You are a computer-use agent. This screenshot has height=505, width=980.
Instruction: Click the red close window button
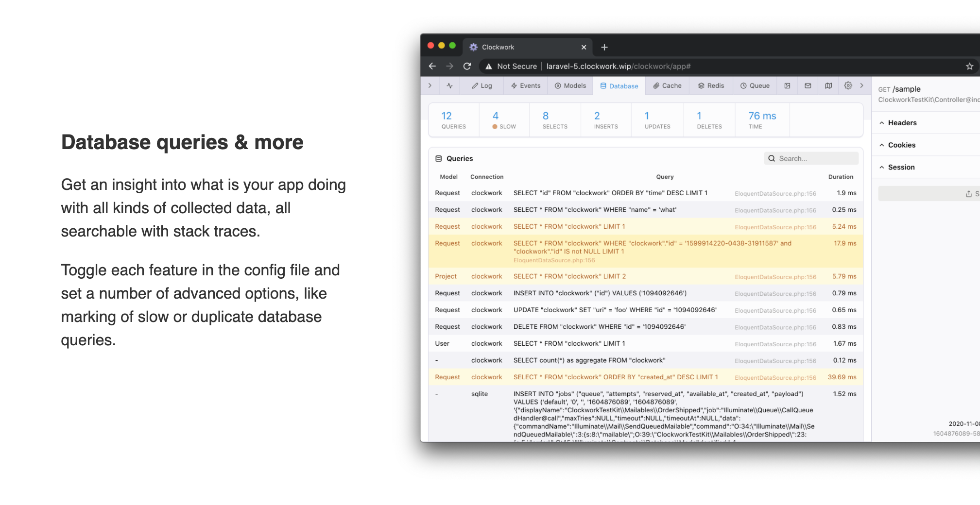[430, 46]
